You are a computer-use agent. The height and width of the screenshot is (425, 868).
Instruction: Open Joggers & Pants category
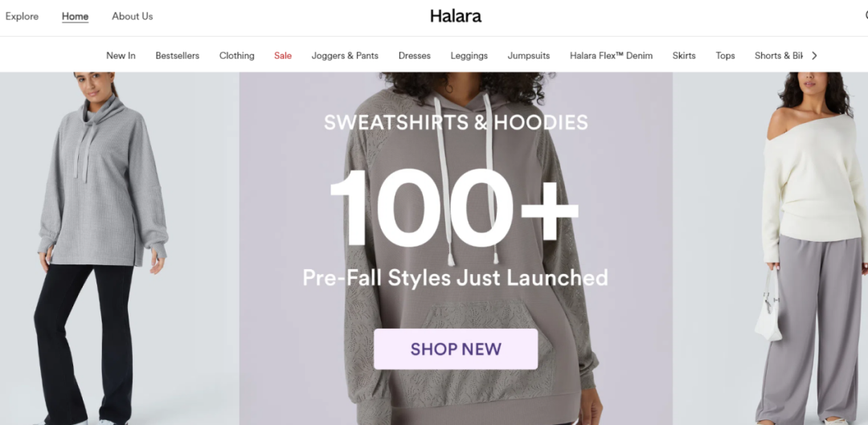345,55
